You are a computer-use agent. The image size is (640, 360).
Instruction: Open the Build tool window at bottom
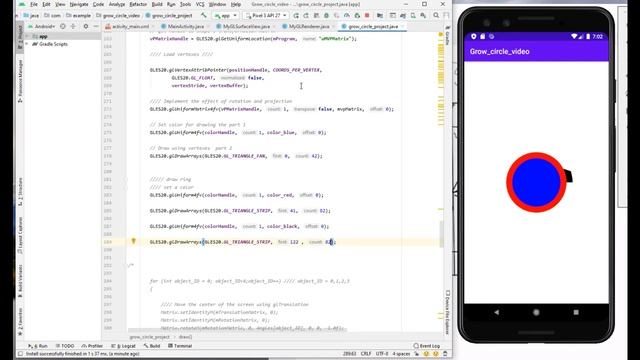(x=152, y=346)
